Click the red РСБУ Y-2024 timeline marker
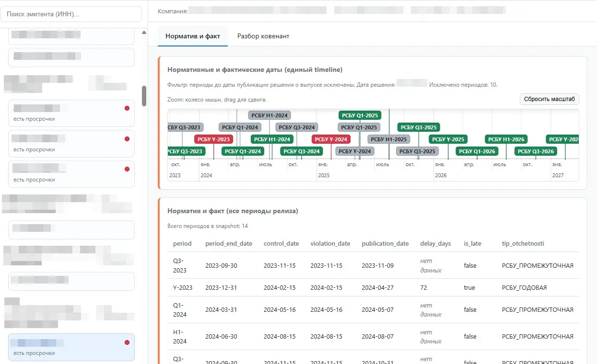The width and height of the screenshot is (597, 364). point(331,139)
